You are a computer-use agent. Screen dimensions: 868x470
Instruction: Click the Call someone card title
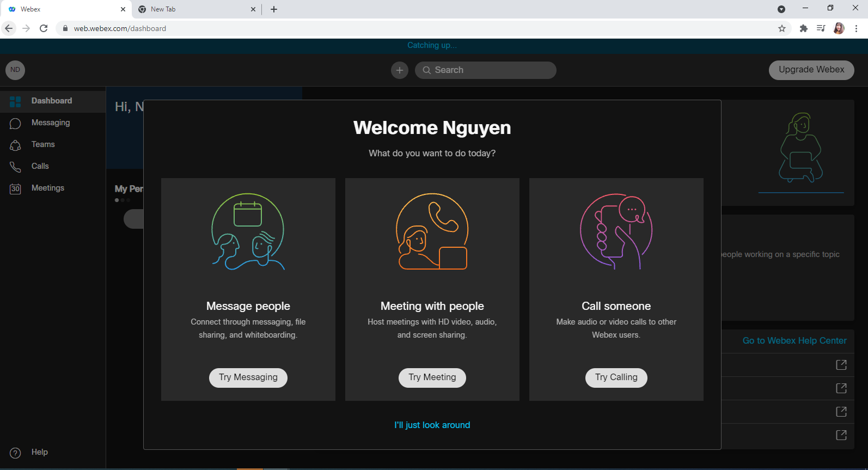[616, 306]
